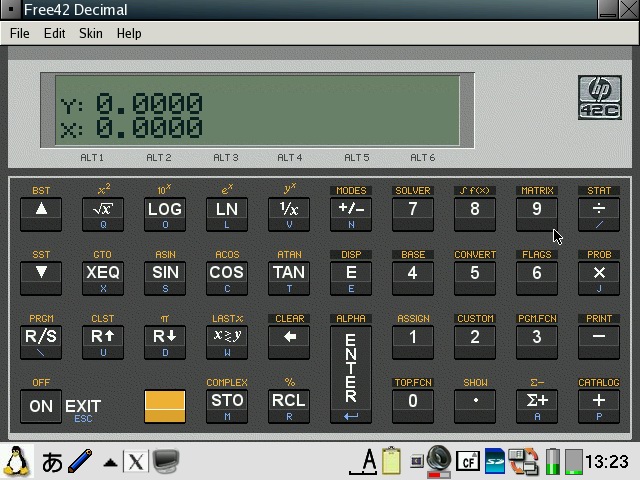Open the File menu

coord(19,33)
